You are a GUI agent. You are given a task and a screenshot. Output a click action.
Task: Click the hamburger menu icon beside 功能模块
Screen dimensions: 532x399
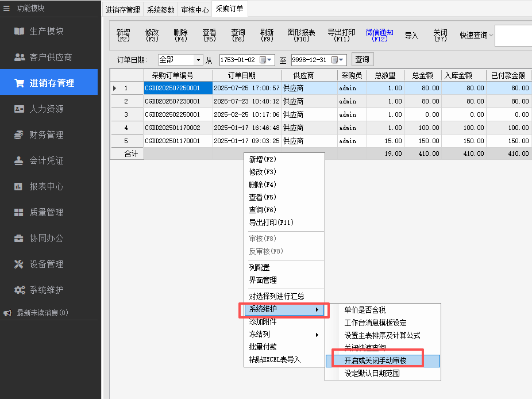tap(7, 8)
